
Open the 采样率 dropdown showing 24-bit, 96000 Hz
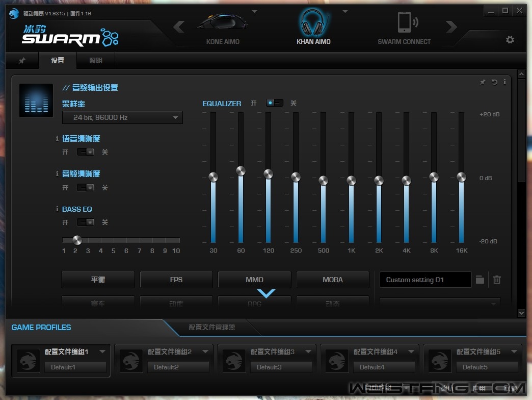coord(122,117)
